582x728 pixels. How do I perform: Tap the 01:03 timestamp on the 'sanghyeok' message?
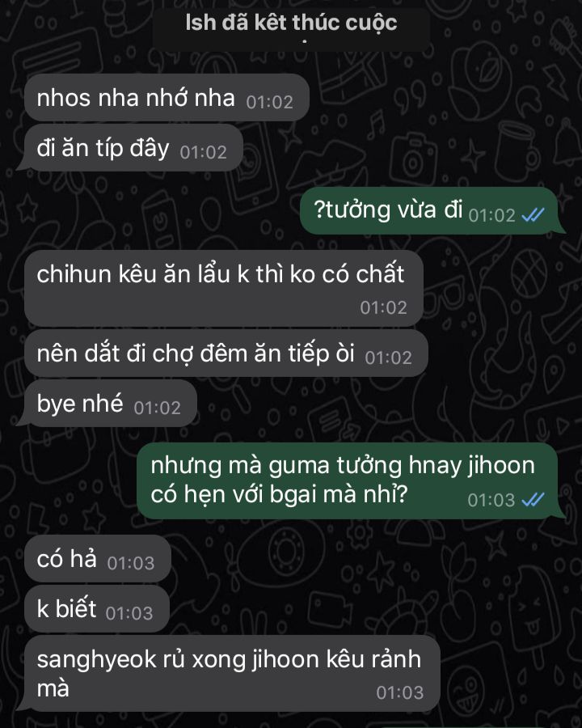400,692
